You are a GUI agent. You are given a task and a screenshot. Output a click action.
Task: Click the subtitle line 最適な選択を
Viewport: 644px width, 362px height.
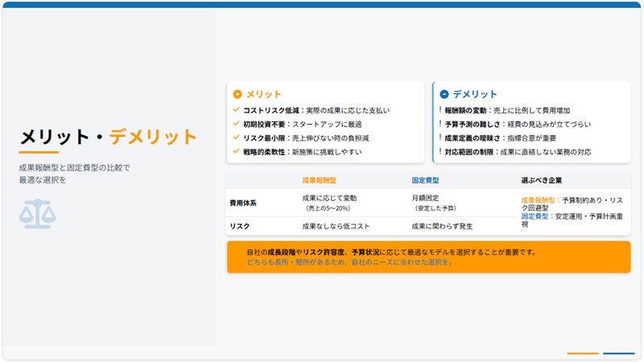click(43, 179)
